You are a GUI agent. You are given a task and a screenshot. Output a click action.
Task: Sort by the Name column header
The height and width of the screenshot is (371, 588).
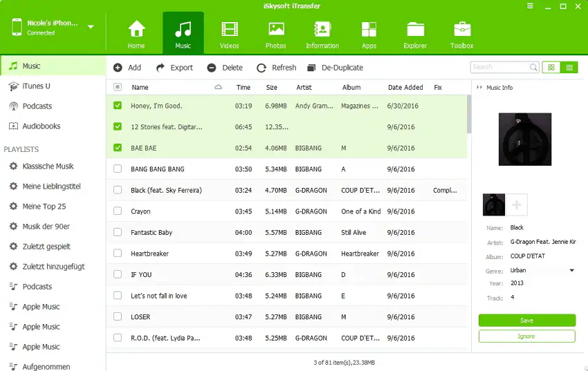tap(140, 87)
